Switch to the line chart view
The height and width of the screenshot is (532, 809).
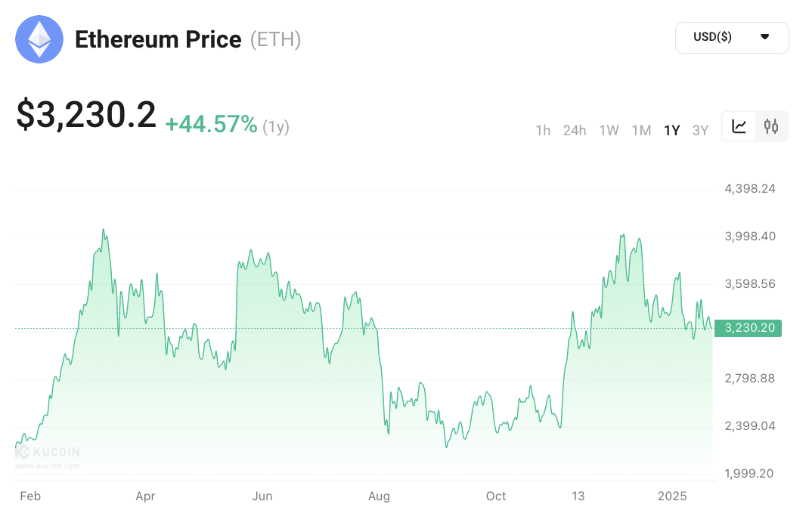click(x=739, y=127)
